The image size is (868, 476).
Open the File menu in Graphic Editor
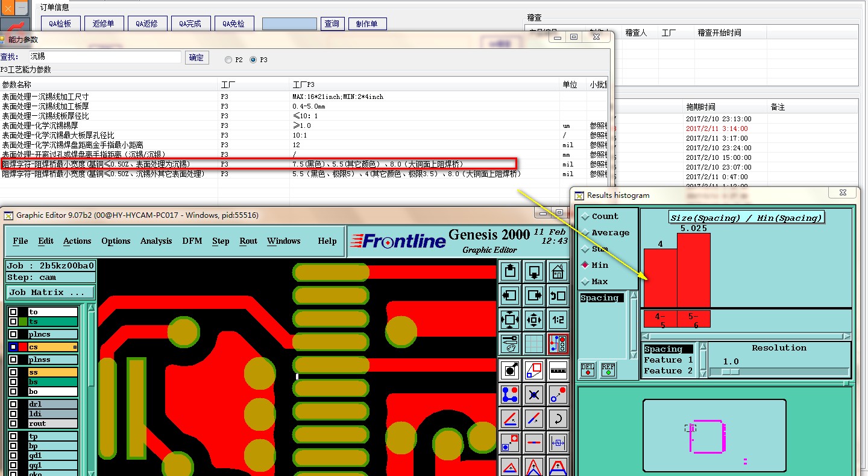pos(20,241)
